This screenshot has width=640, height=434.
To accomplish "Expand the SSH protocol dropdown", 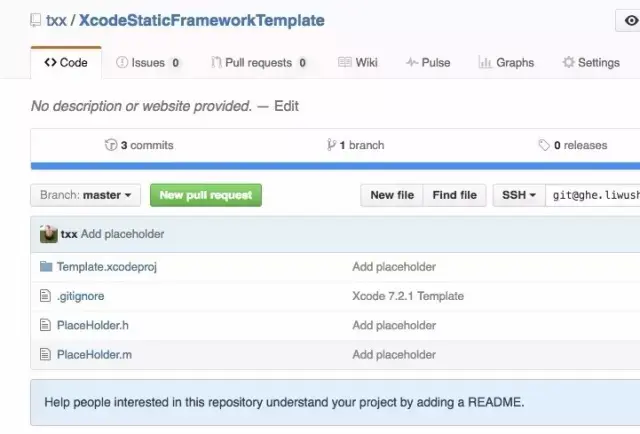I will (518, 195).
